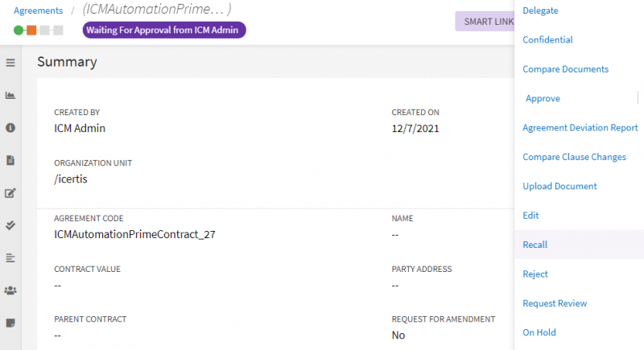The height and width of the screenshot is (350, 644).
Task: Choose Confidential in the action menu
Action: point(547,39)
